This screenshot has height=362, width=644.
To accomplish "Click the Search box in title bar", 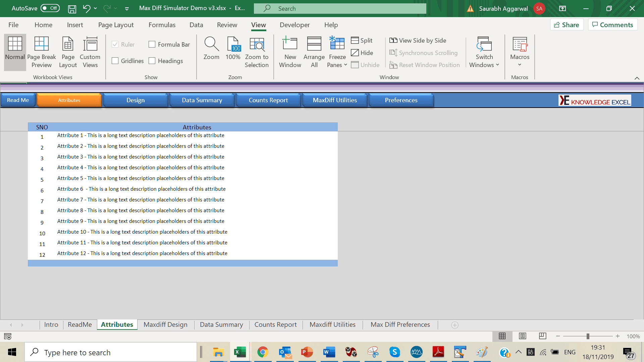I will (x=340, y=9).
